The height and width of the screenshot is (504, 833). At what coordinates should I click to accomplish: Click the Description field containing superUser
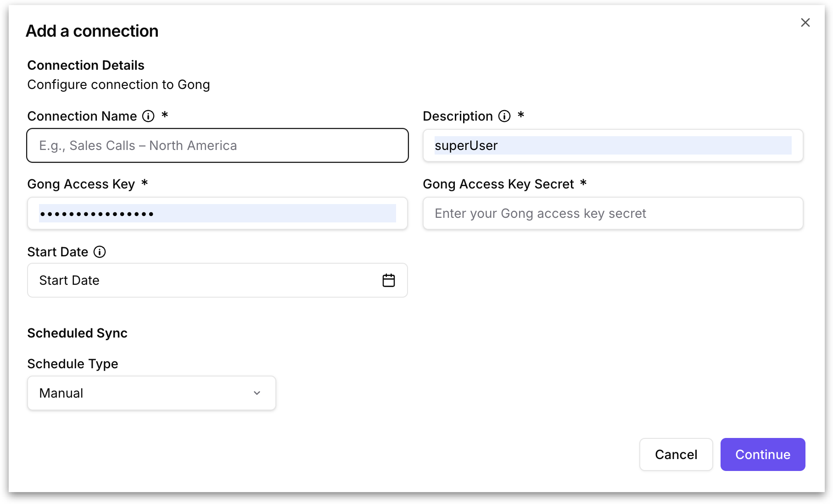(x=613, y=145)
